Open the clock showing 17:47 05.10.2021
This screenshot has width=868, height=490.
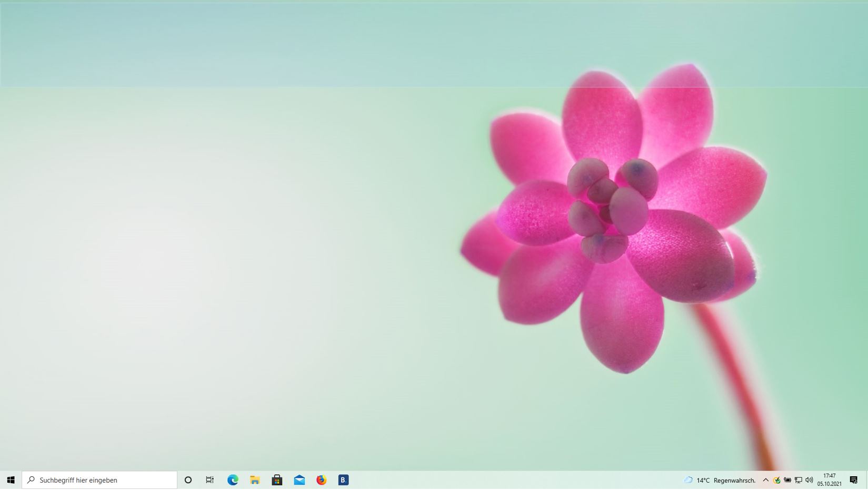[830, 480]
